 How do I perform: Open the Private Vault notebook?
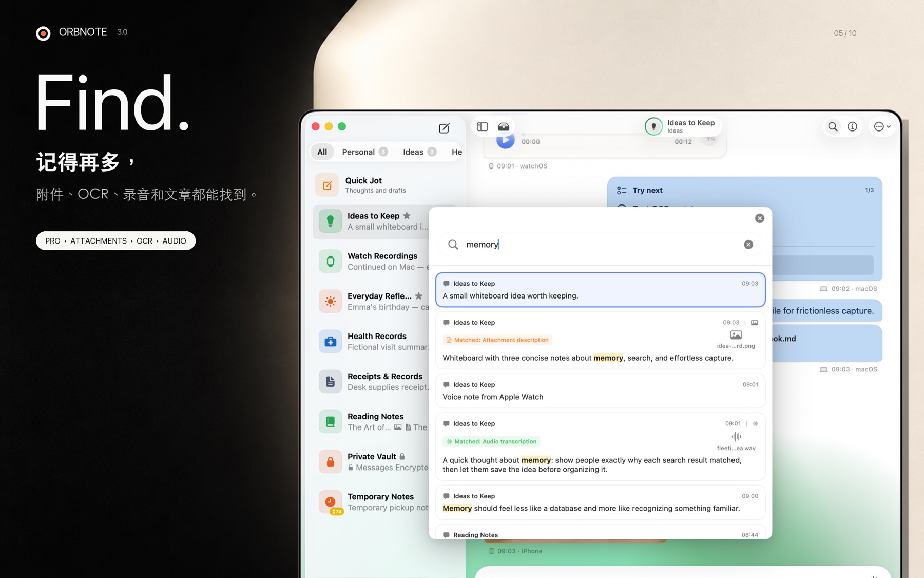[x=372, y=462]
